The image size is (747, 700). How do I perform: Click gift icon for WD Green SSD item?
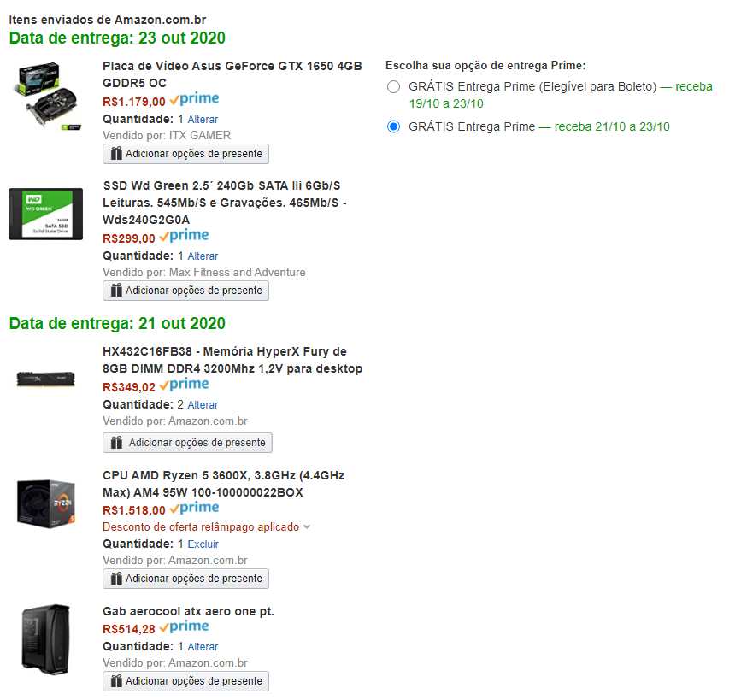(x=116, y=291)
